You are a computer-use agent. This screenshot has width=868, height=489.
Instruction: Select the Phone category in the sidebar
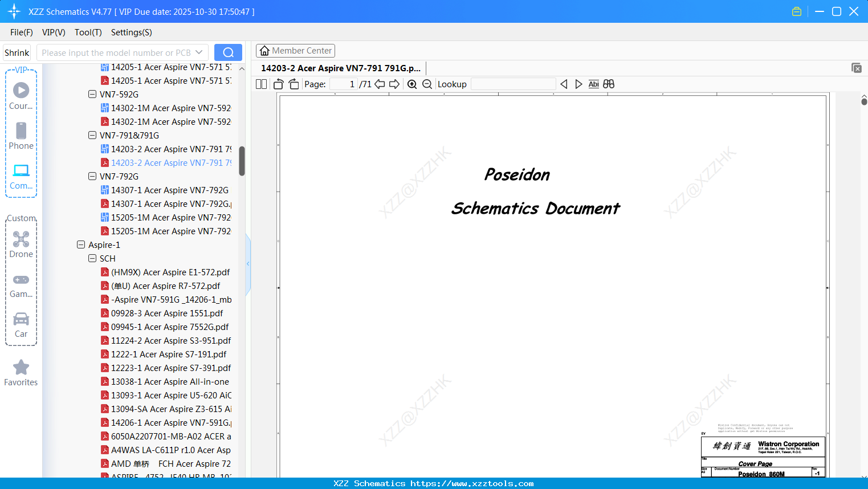21,136
